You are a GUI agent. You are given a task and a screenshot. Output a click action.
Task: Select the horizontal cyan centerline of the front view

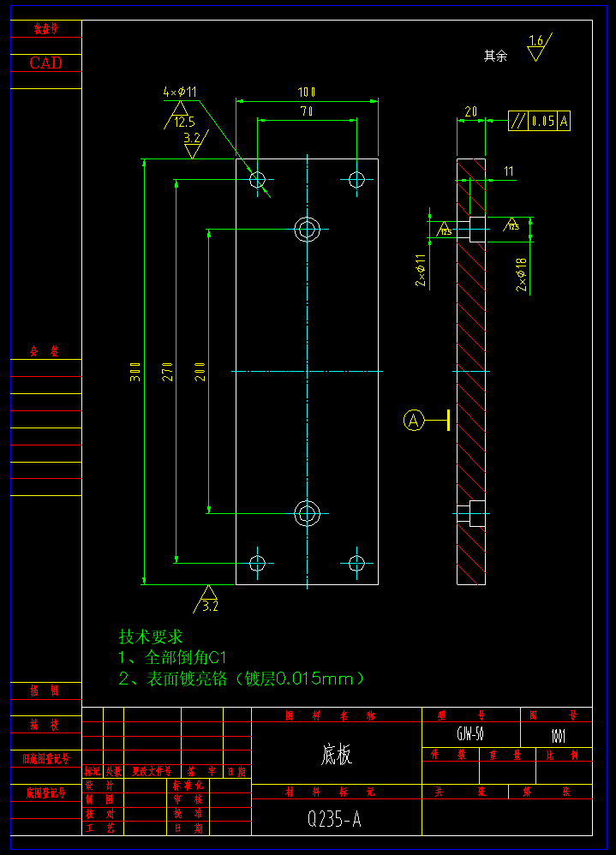(x=307, y=371)
